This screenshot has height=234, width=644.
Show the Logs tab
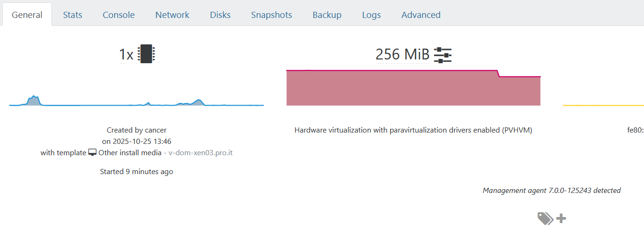(x=371, y=15)
